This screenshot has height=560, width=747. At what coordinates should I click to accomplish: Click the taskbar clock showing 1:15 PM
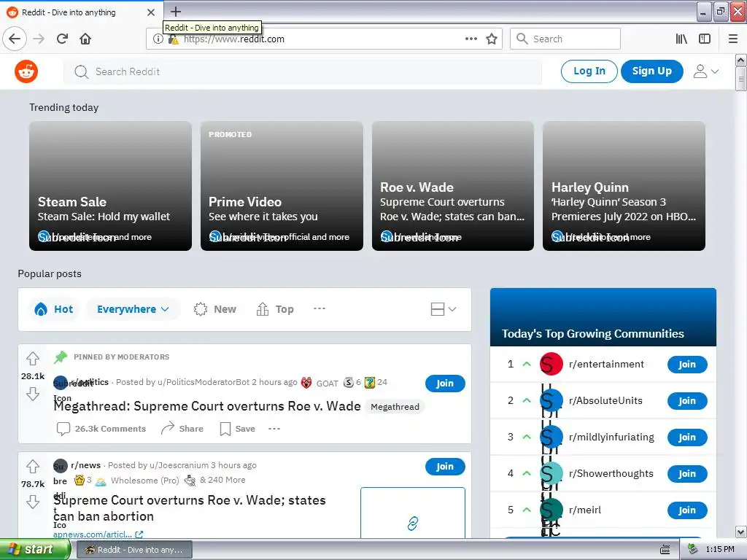(x=720, y=550)
